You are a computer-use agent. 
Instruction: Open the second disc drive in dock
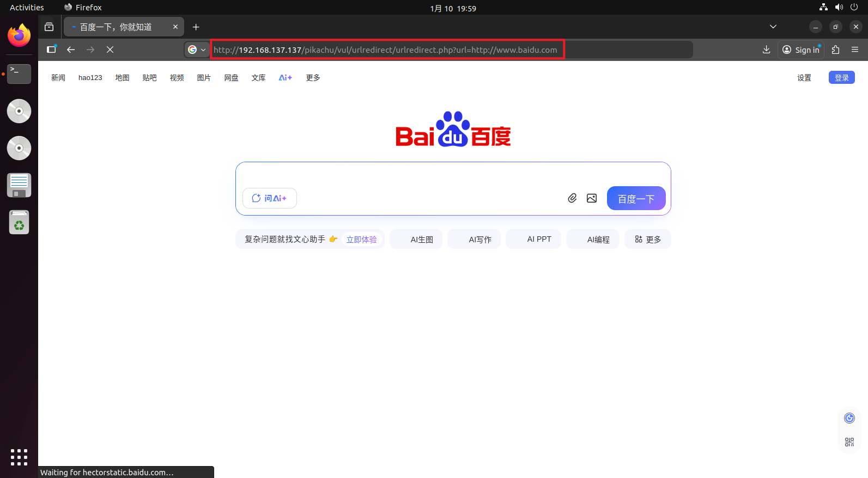click(x=19, y=148)
